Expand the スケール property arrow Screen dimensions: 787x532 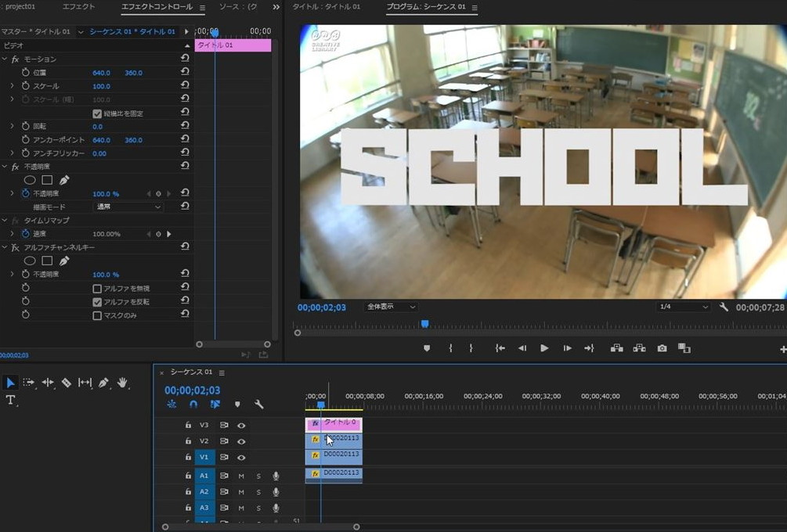pos(12,86)
